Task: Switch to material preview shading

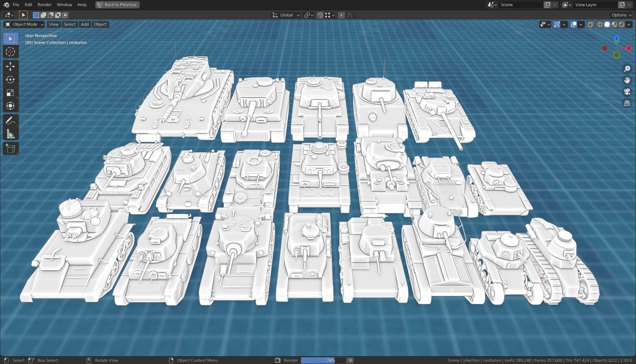Action: [614, 24]
